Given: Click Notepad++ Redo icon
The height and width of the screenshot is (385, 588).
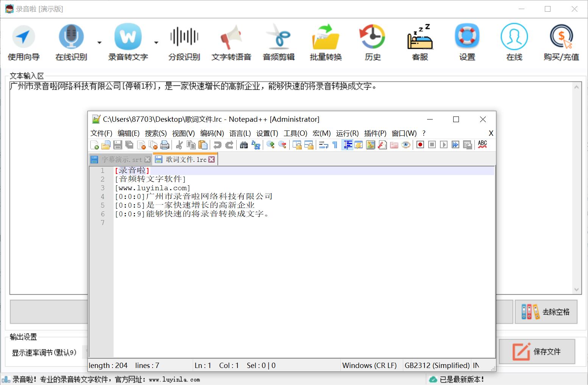Looking at the screenshot, I should (229, 145).
